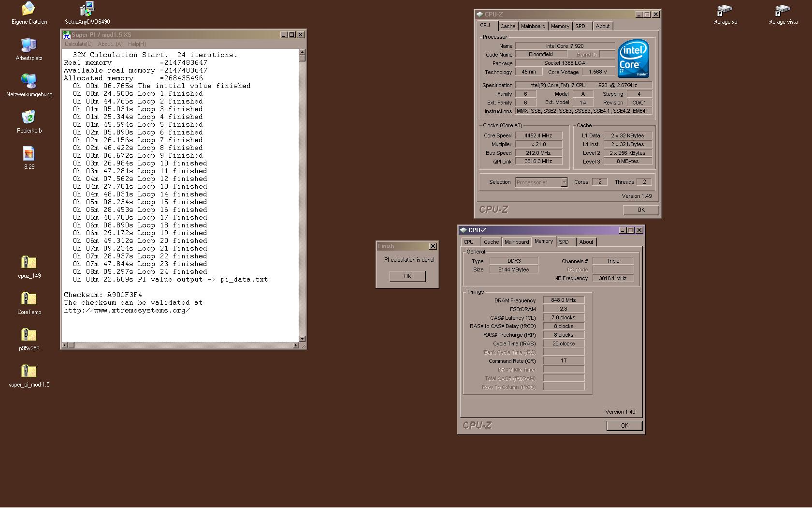This screenshot has height=508, width=812.
Task: Click the Package value Socket 1366 LGA
Action: click(x=565, y=63)
